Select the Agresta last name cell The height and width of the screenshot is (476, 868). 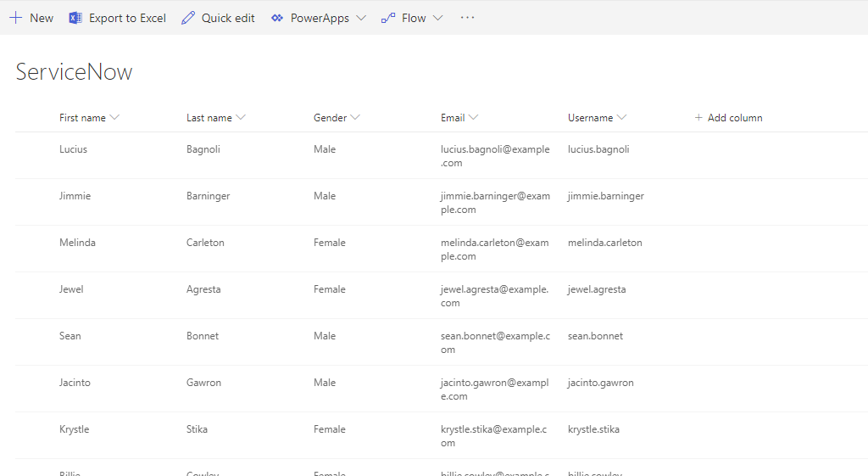click(203, 288)
